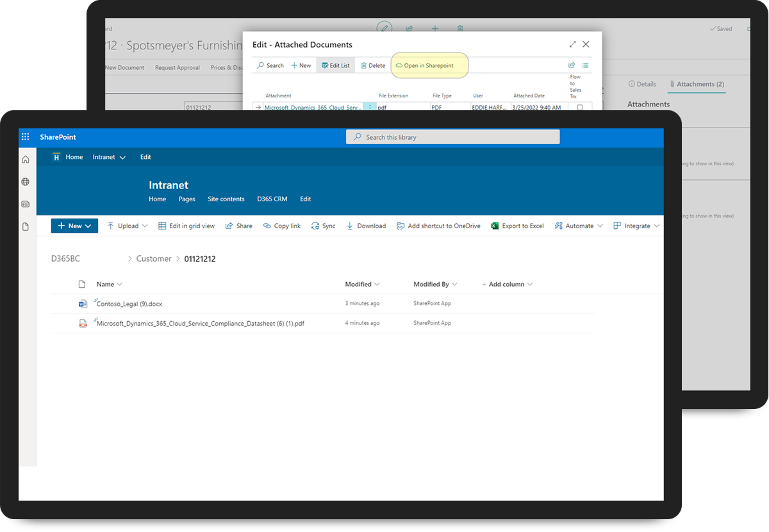Select the document column header icon above files
Viewport: 769px width, 532px height.
81,284
